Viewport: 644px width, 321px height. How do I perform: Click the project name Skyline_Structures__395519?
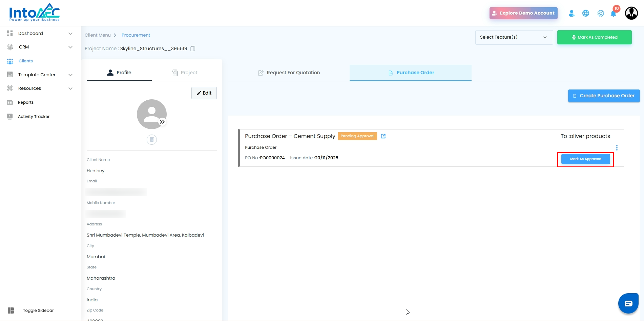(154, 48)
